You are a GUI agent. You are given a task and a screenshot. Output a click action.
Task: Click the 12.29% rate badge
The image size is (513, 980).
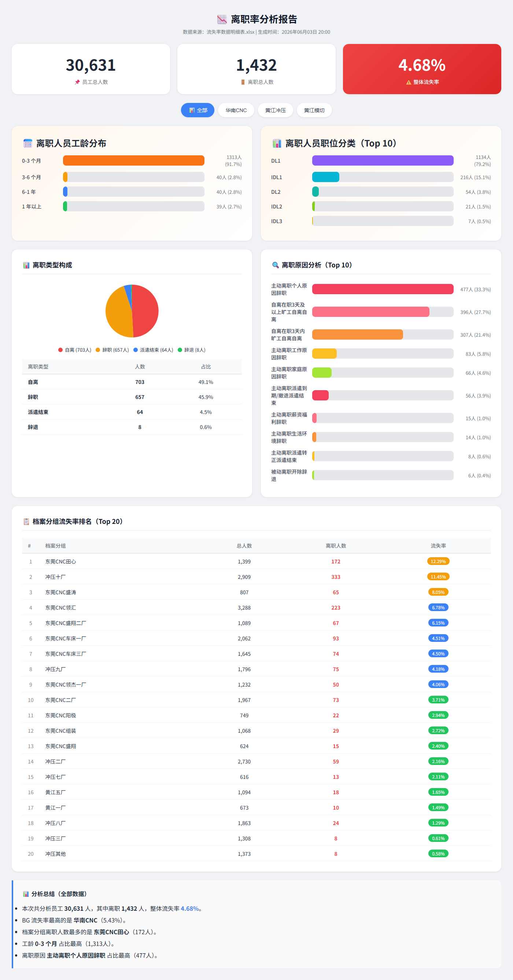[x=438, y=562]
